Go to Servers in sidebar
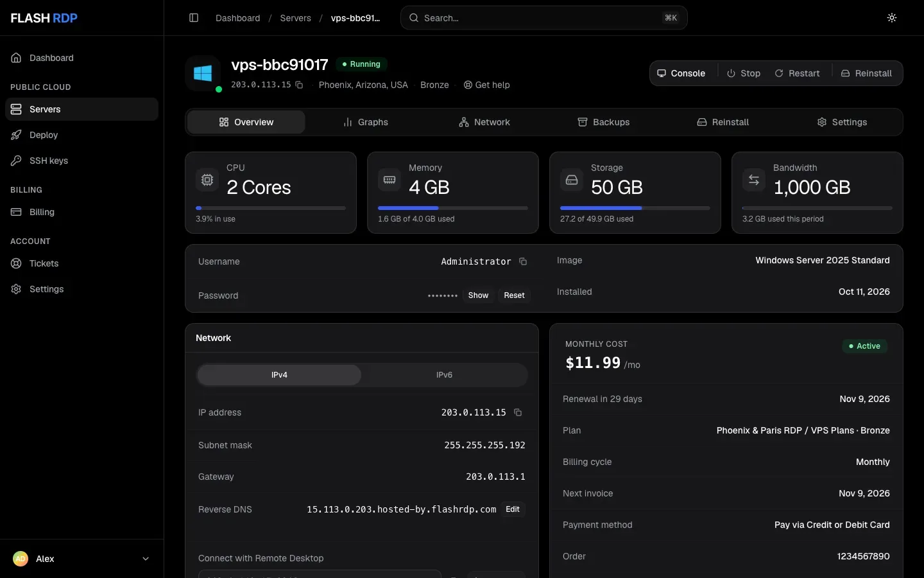The image size is (924, 578). 81,109
